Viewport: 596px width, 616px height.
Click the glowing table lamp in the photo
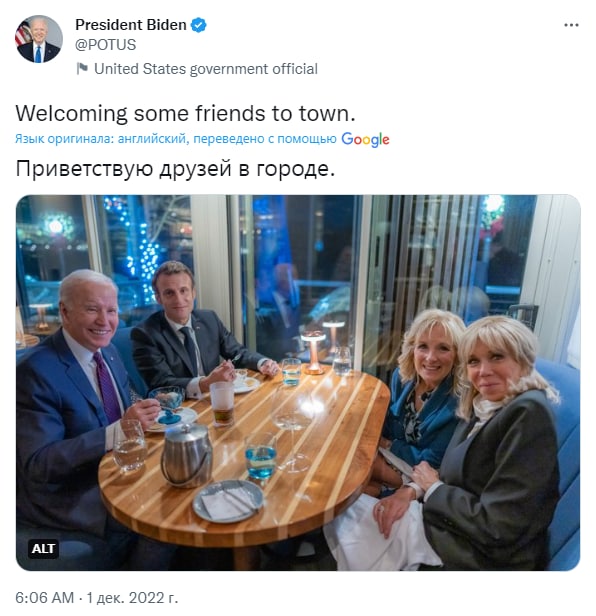[314, 352]
